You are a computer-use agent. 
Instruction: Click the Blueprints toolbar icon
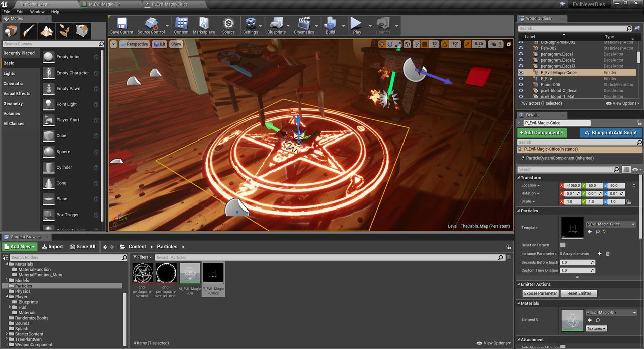pyautogui.click(x=276, y=25)
